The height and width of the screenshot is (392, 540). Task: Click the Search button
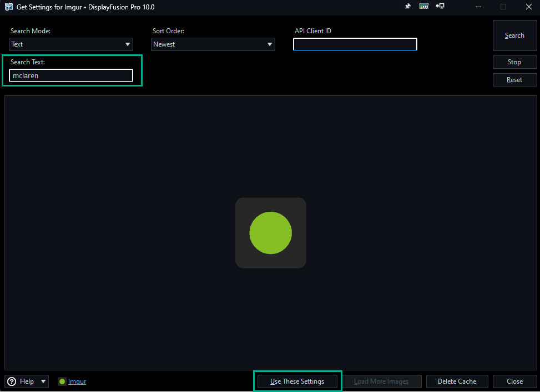tap(514, 35)
